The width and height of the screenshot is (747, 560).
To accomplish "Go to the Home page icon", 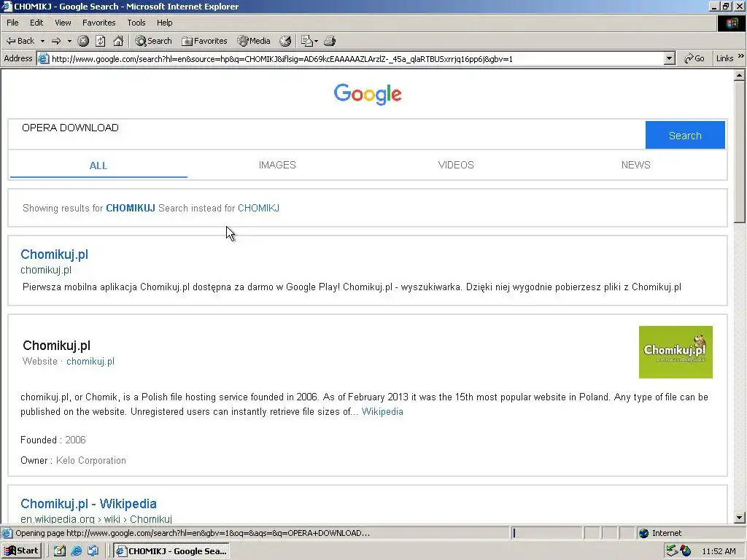I will pos(118,41).
